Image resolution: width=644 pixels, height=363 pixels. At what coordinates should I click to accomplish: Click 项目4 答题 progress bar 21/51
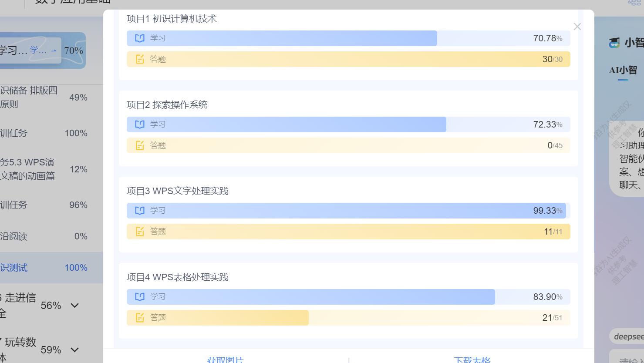tap(348, 318)
